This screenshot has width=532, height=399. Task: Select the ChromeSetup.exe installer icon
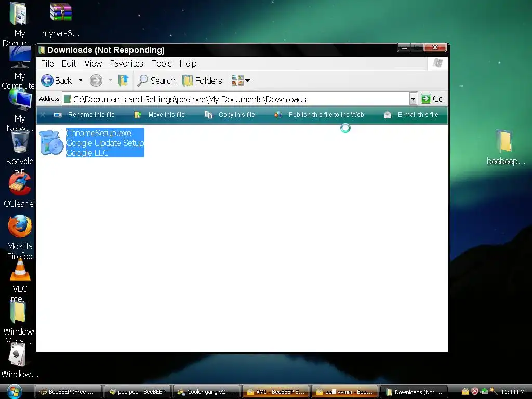click(51, 143)
